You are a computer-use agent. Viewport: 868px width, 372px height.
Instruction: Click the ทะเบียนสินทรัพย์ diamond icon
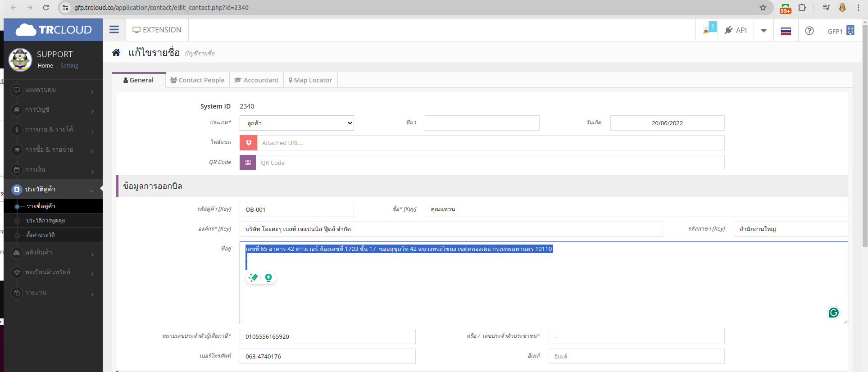coord(17,272)
